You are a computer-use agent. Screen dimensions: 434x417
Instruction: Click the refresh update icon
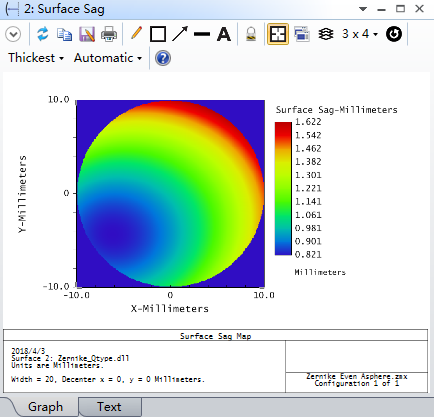42,34
